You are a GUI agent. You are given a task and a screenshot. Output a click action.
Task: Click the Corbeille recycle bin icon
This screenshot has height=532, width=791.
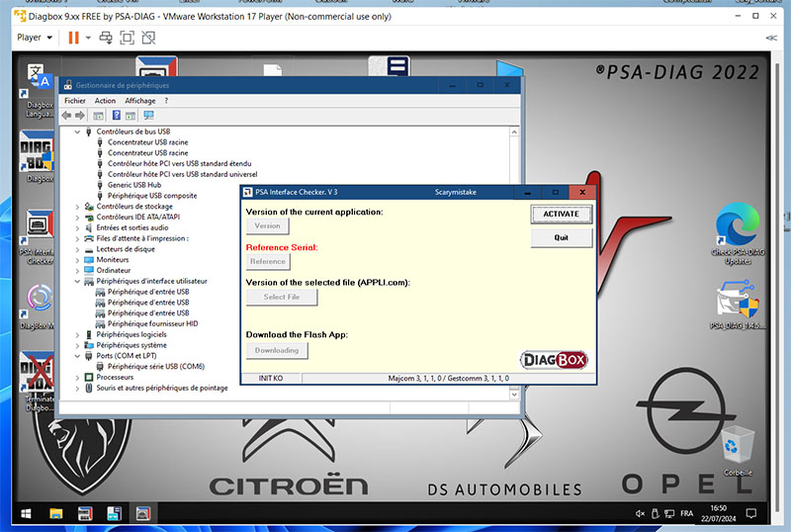738,451
